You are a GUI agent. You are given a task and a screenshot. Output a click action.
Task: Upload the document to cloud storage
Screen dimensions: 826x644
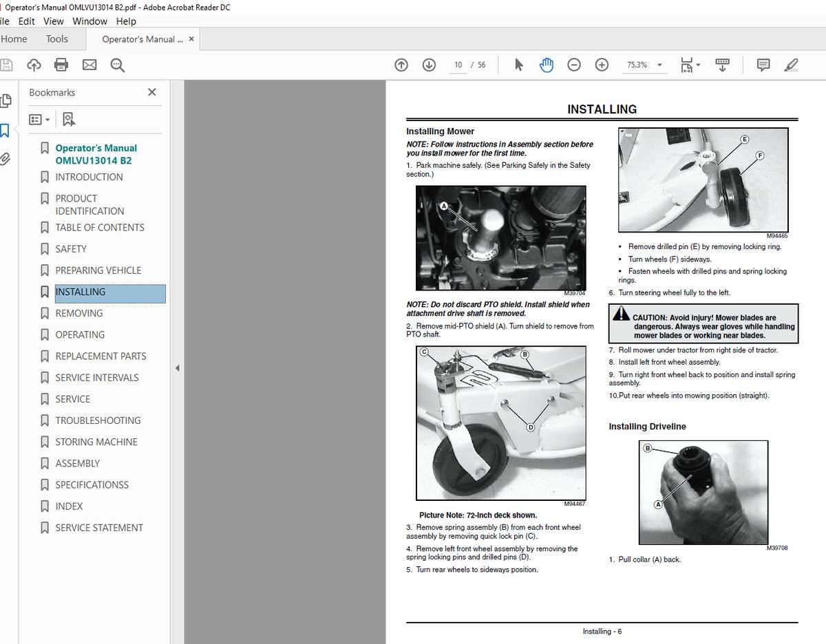pyautogui.click(x=34, y=65)
